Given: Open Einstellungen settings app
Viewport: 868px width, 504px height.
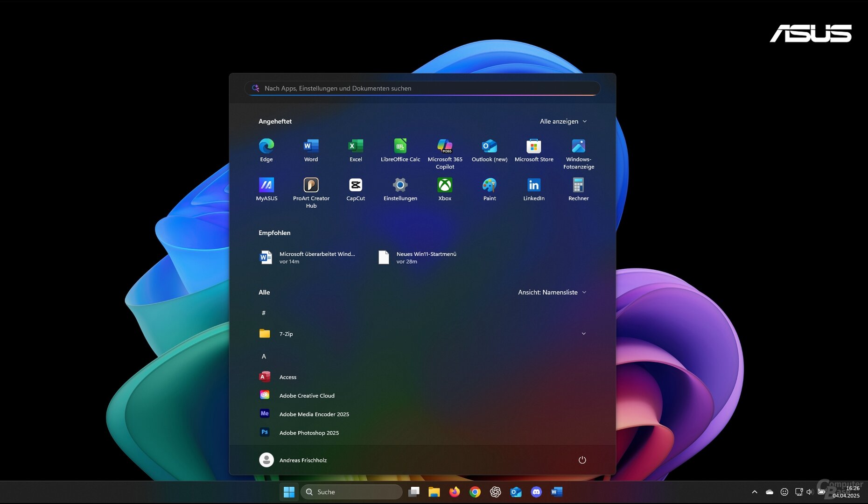Looking at the screenshot, I should pyautogui.click(x=400, y=189).
